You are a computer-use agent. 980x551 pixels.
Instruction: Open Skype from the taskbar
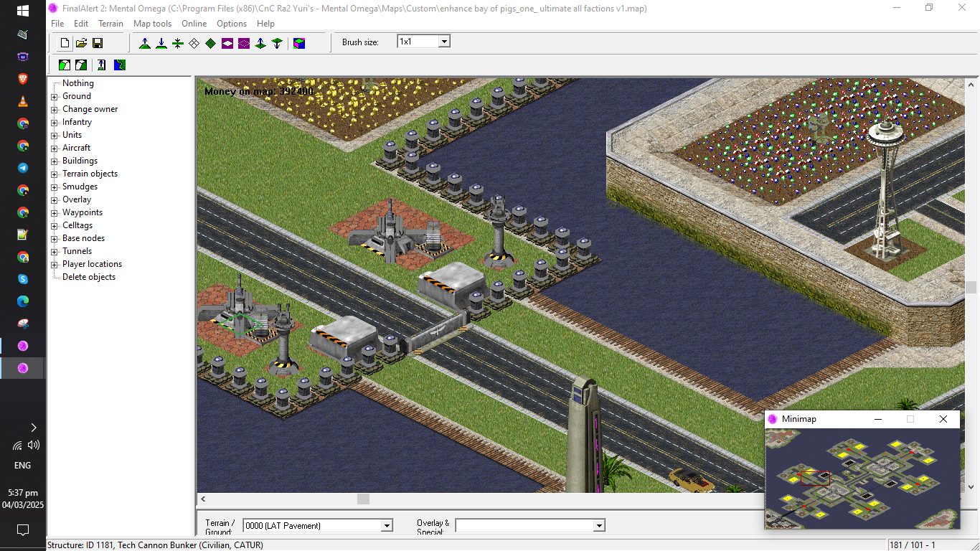pyautogui.click(x=22, y=279)
